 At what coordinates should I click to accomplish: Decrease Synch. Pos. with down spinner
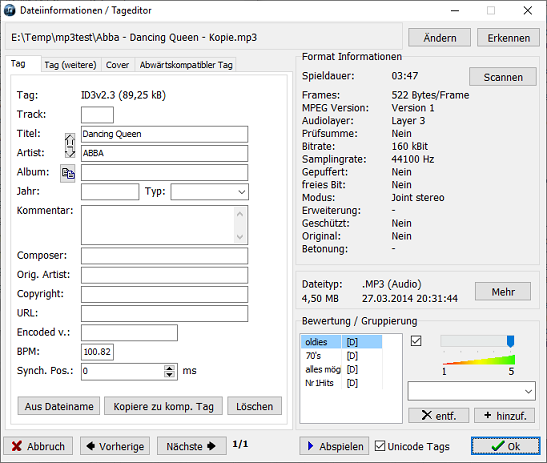169,375
